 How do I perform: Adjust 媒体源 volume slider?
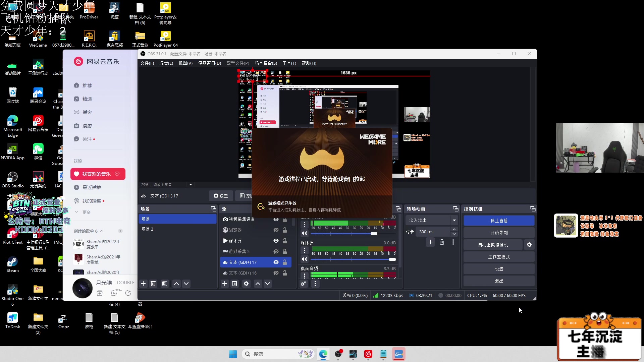click(354, 259)
